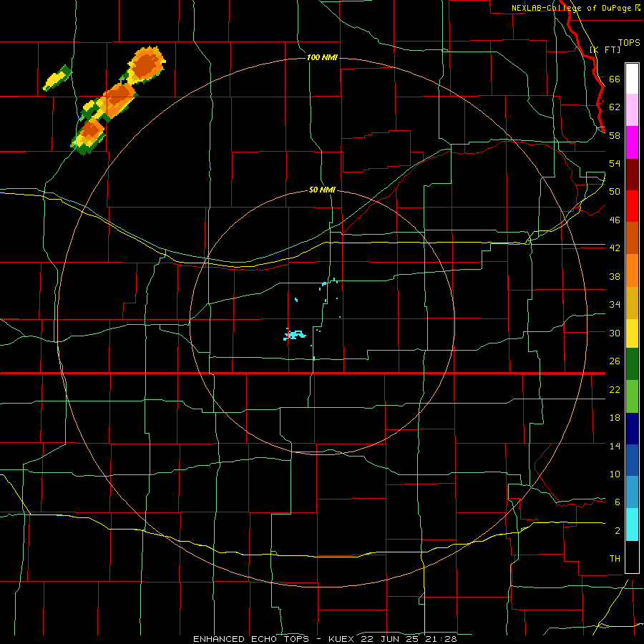Click the isolated yellow echo far left
The width and height of the screenshot is (644, 644).
pos(57,79)
